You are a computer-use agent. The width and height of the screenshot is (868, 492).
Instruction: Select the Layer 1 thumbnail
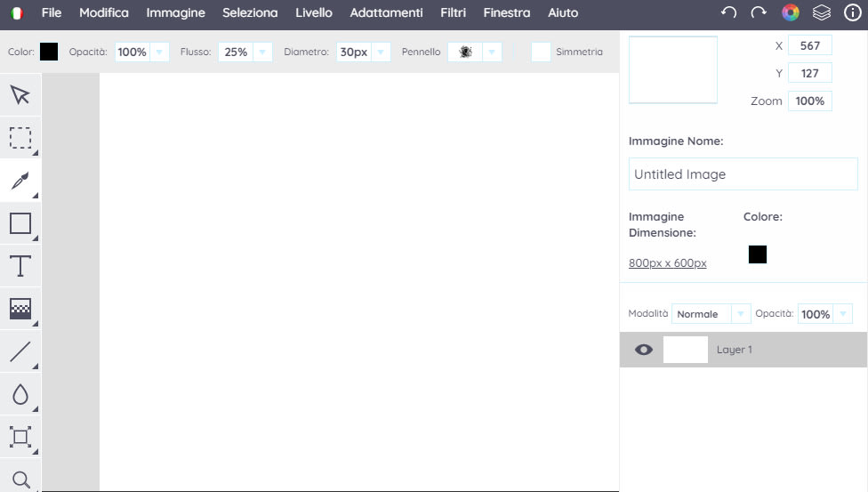pos(686,350)
